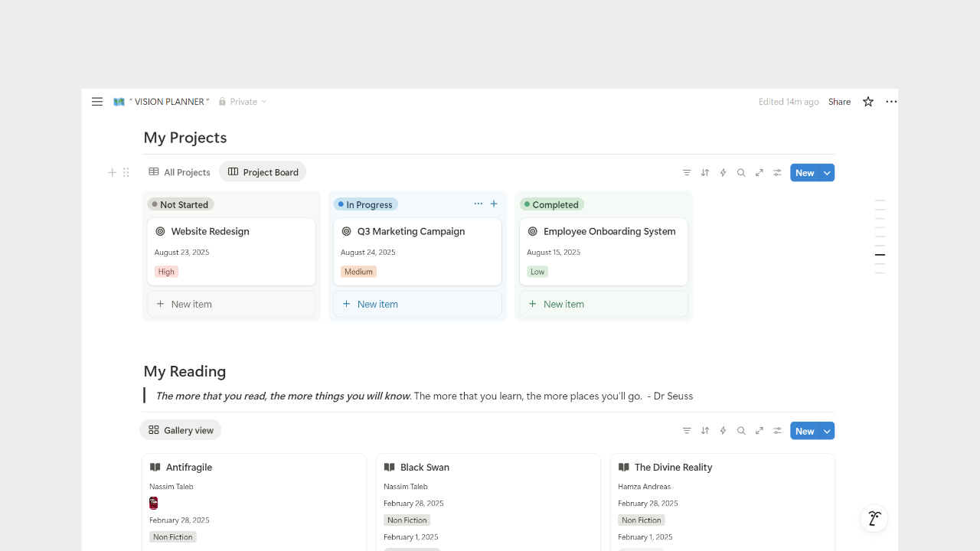Expand the Private sharing dropdown
Image resolution: width=980 pixels, height=551 pixels.
[x=243, y=102]
